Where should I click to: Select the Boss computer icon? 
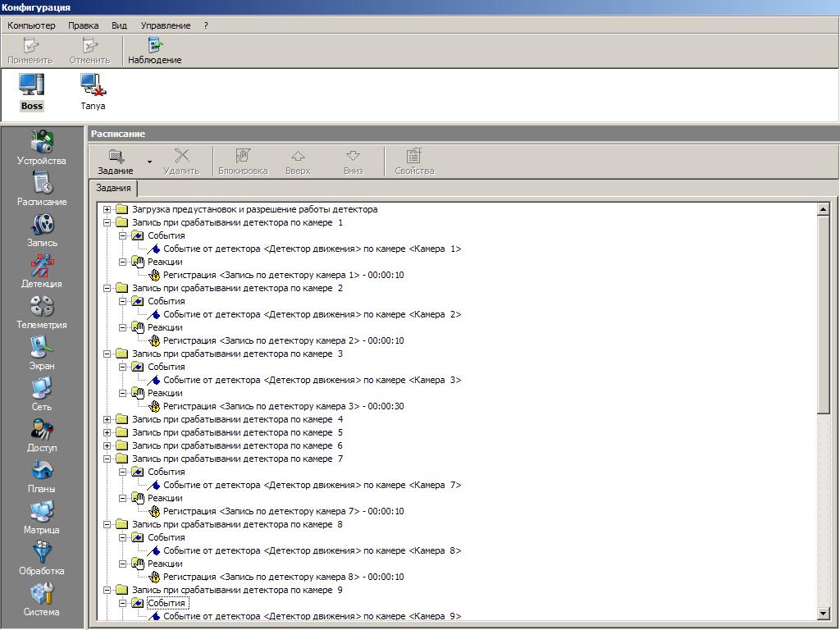pyautogui.click(x=32, y=92)
